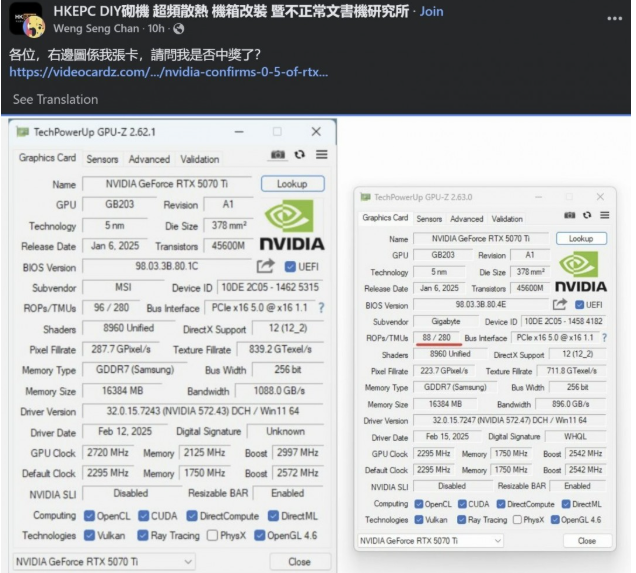Click GPU-Z 2.63.0 title bar app icon

pos(365,197)
